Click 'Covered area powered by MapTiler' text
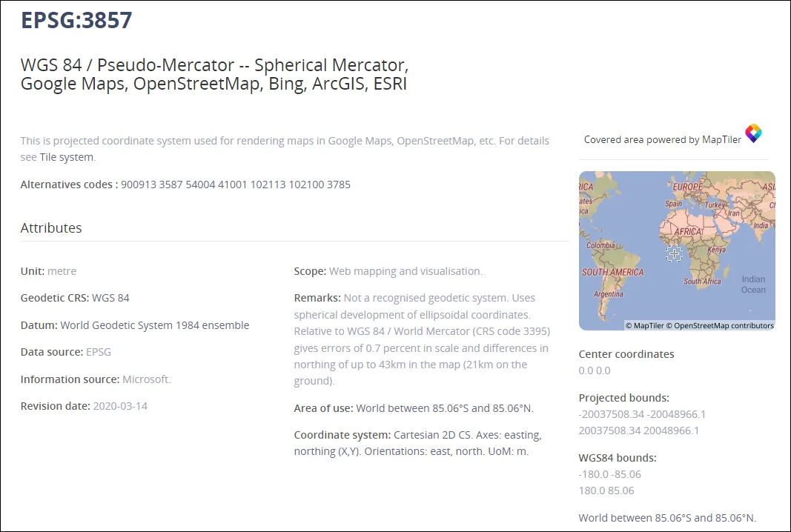The image size is (791, 532). (x=662, y=140)
